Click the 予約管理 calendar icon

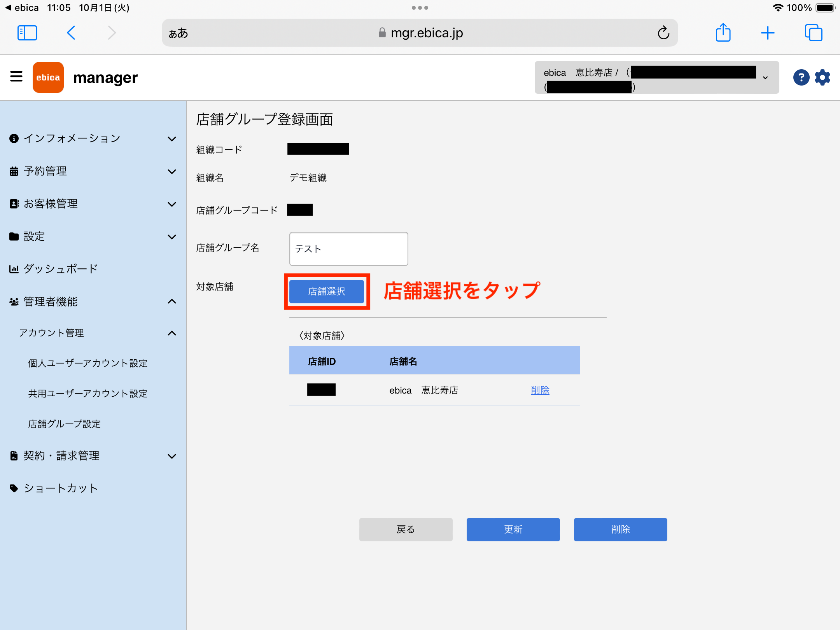[14, 171]
